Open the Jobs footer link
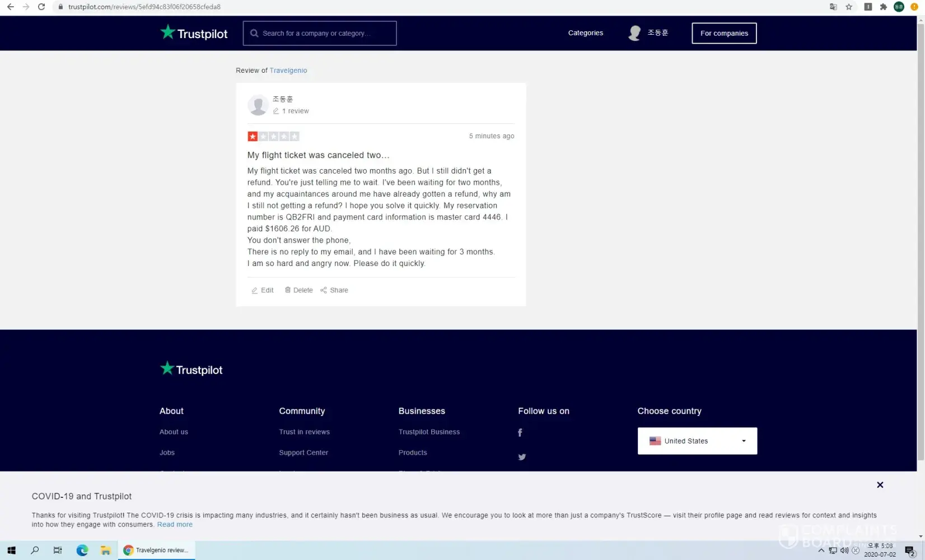This screenshot has width=925, height=560. 167,452
